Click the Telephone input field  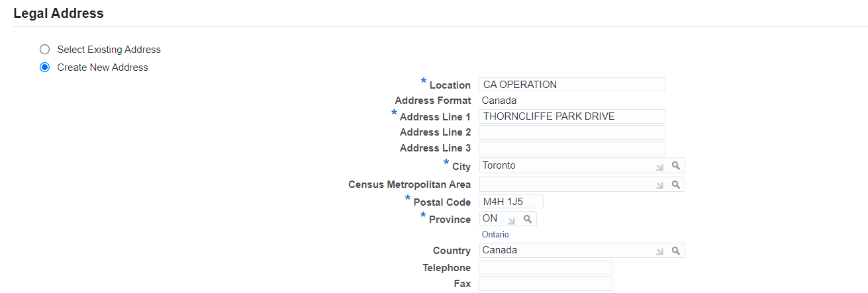(x=546, y=268)
